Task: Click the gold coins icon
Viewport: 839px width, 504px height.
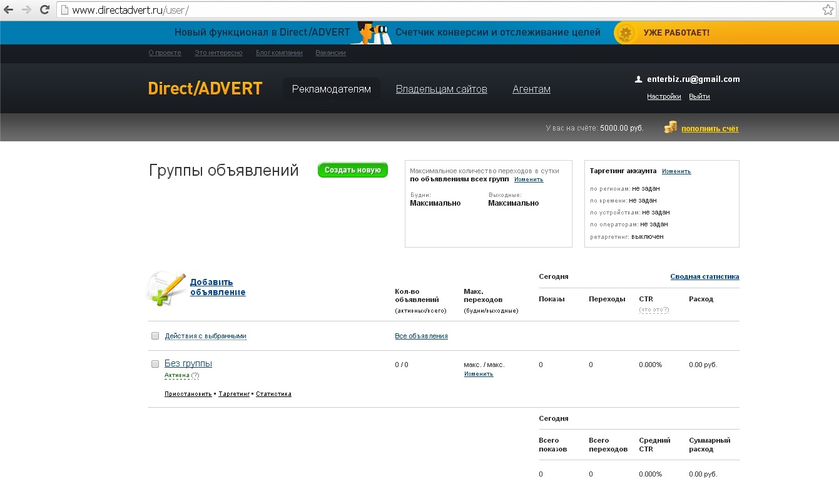Action: point(671,128)
